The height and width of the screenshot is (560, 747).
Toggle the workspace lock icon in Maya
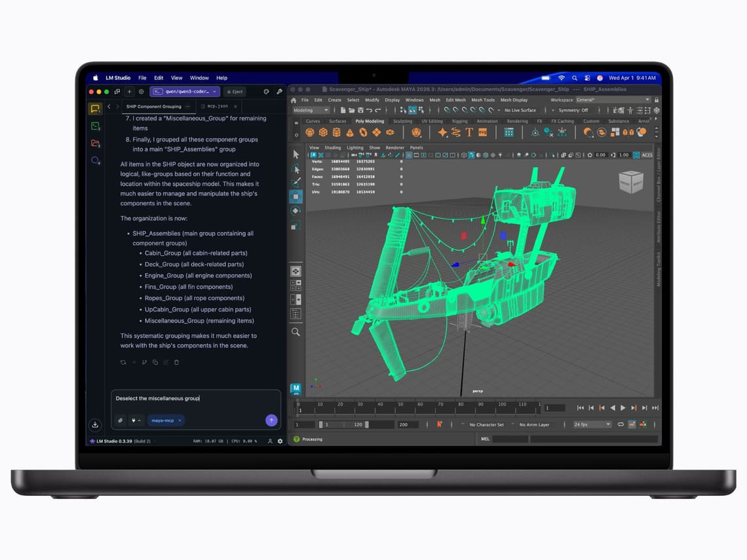[657, 100]
